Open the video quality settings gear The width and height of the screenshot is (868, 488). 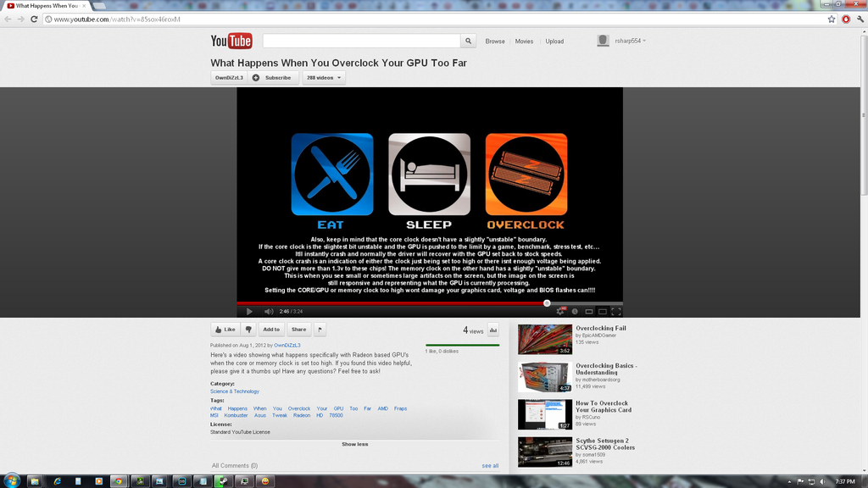coord(559,312)
